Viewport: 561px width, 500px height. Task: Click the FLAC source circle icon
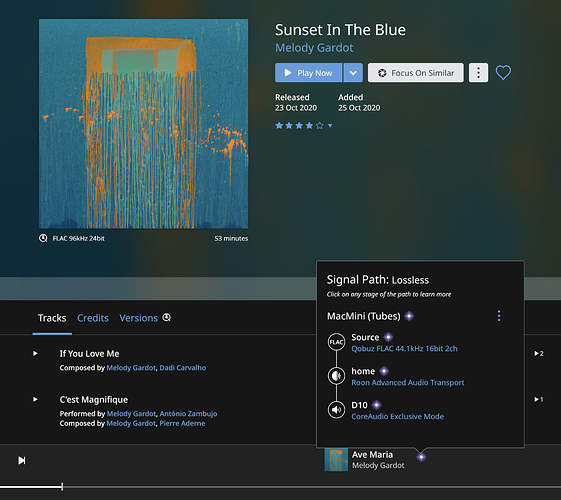click(336, 342)
